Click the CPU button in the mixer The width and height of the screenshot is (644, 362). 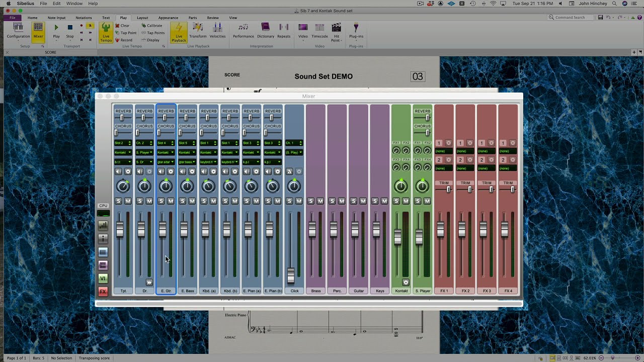(103, 206)
